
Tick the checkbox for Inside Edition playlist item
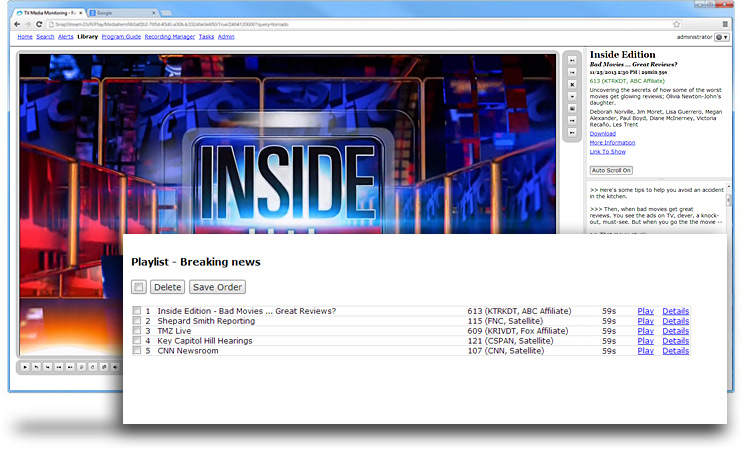coord(137,311)
